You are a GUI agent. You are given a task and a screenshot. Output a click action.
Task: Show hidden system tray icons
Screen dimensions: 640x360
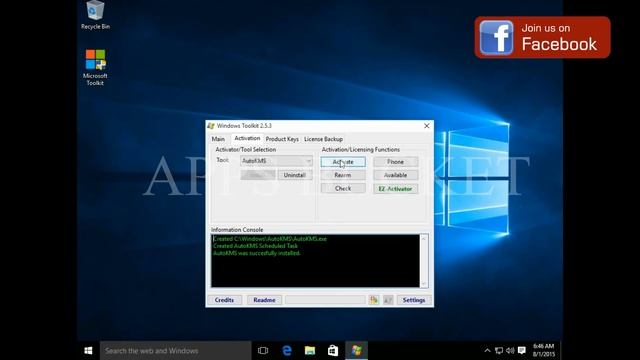pos(487,351)
